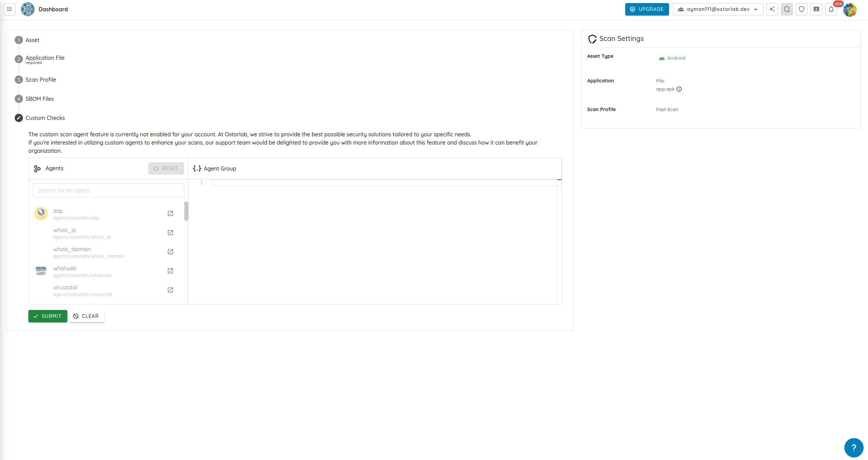Click the SUBMIT button
The width and height of the screenshot is (868, 460).
click(48, 316)
